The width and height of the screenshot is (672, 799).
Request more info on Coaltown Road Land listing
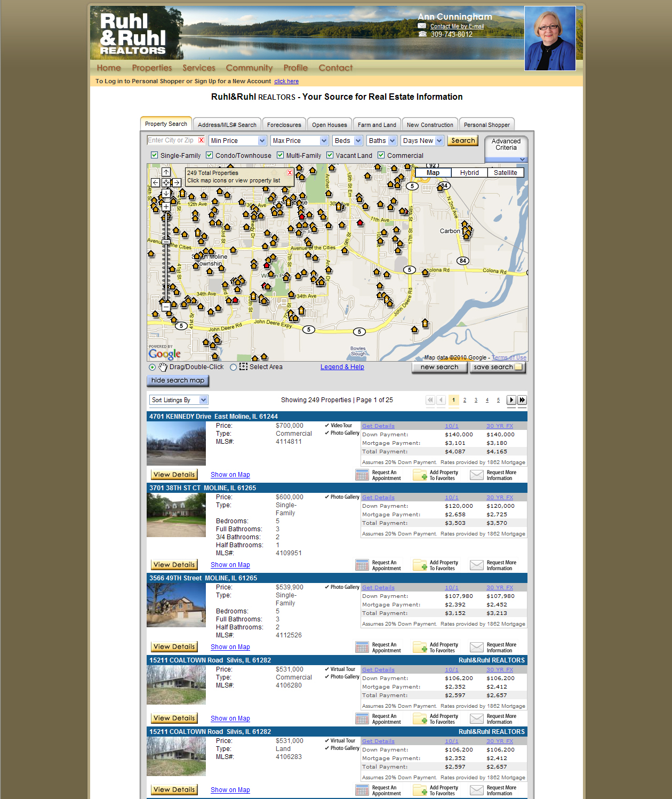pos(493,790)
